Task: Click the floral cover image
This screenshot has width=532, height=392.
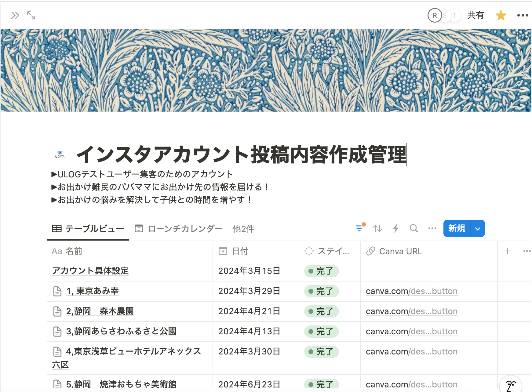Action: pyautogui.click(x=266, y=70)
